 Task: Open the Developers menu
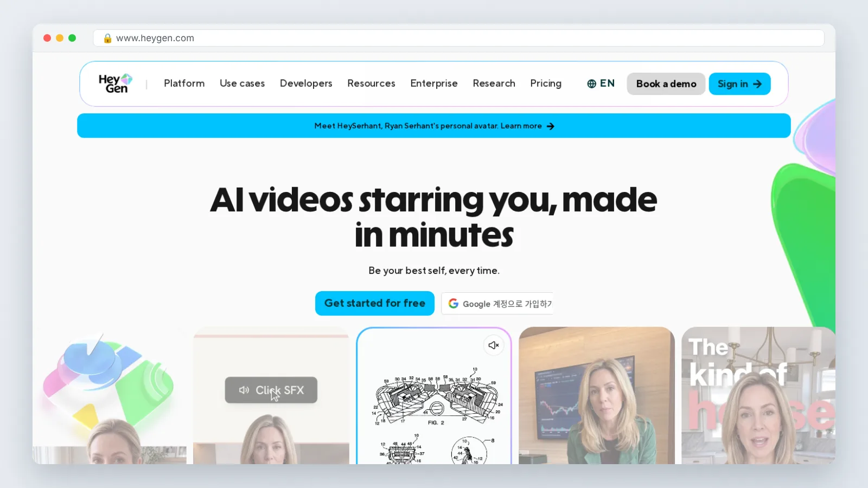pos(306,84)
